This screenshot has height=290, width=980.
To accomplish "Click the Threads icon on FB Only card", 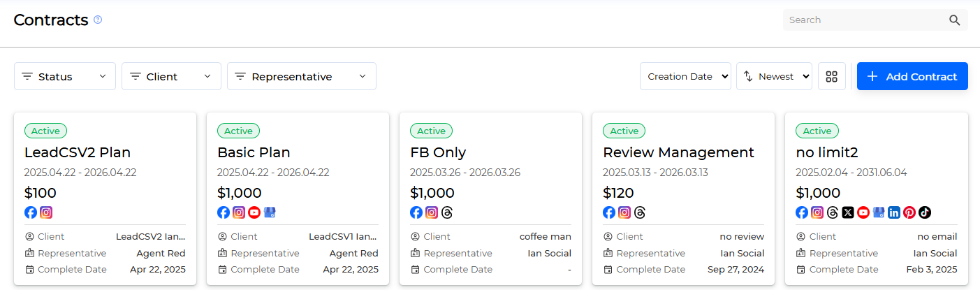I will 447,212.
